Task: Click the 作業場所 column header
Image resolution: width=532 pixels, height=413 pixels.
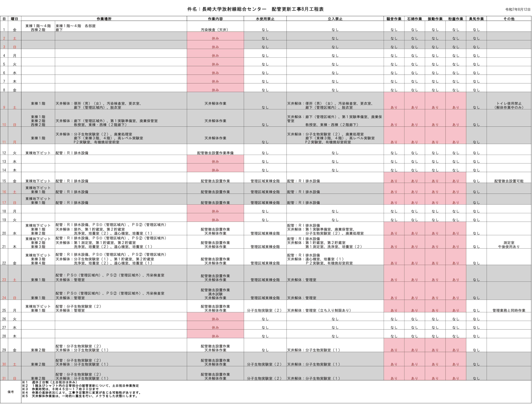Action: point(104,19)
